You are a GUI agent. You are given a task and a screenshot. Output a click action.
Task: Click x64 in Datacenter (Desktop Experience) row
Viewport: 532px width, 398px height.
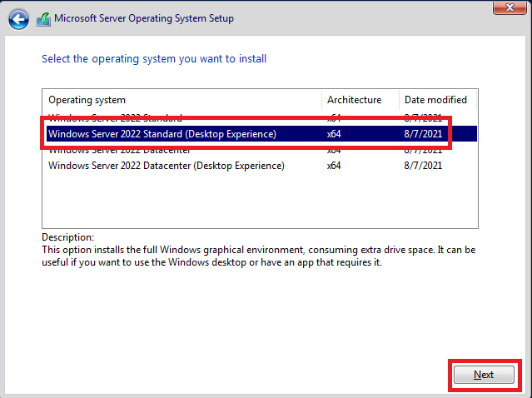pos(334,166)
